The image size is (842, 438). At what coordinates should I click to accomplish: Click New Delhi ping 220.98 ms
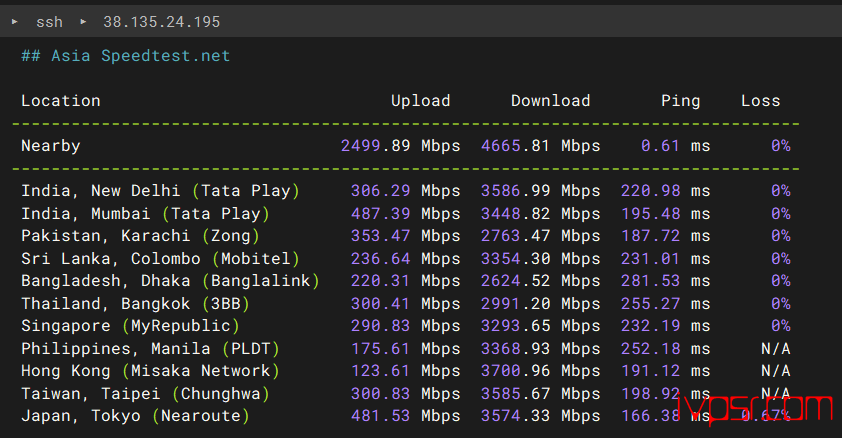(665, 191)
